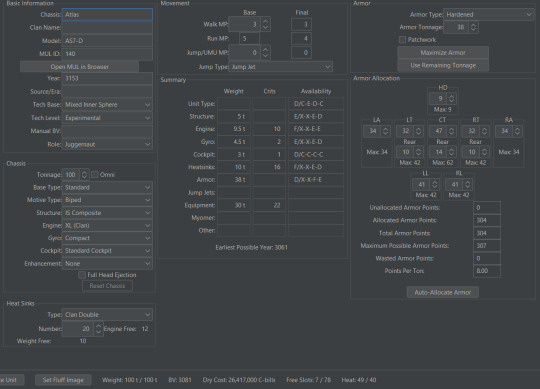Toggle the Full Head Ejection checkbox
Image resolution: width=540 pixels, height=389 pixels.
point(82,275)
